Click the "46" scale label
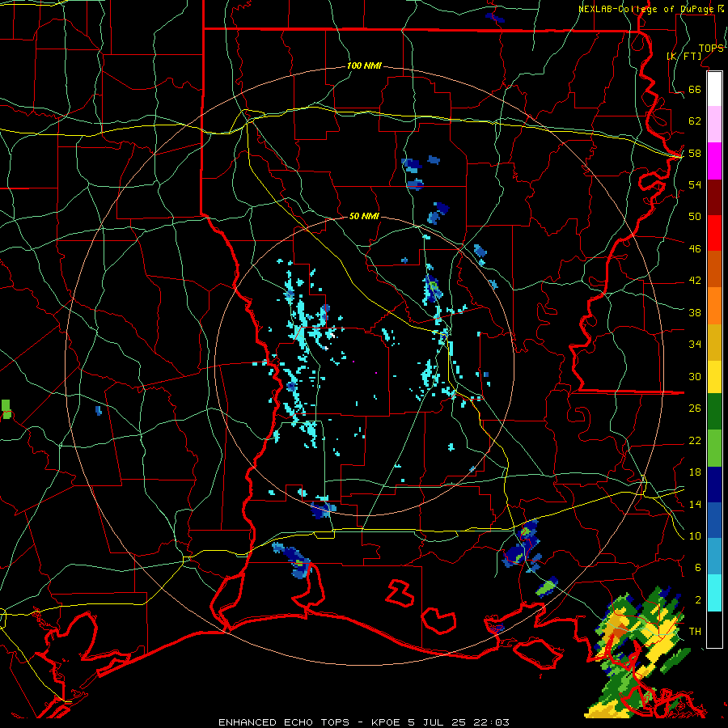 [695, 248]
